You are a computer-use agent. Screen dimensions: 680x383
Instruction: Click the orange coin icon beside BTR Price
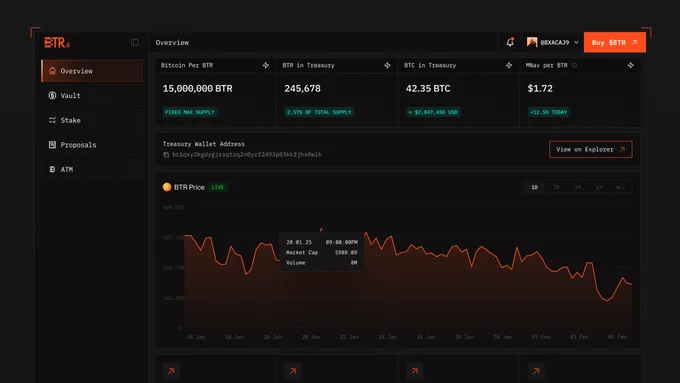167,187
